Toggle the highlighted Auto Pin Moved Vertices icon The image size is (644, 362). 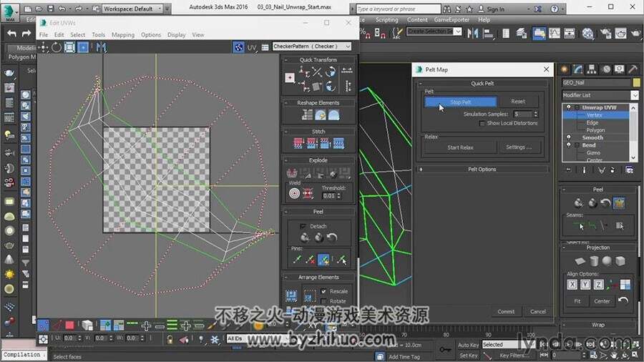pyautogui.click(x=323, y=260)
